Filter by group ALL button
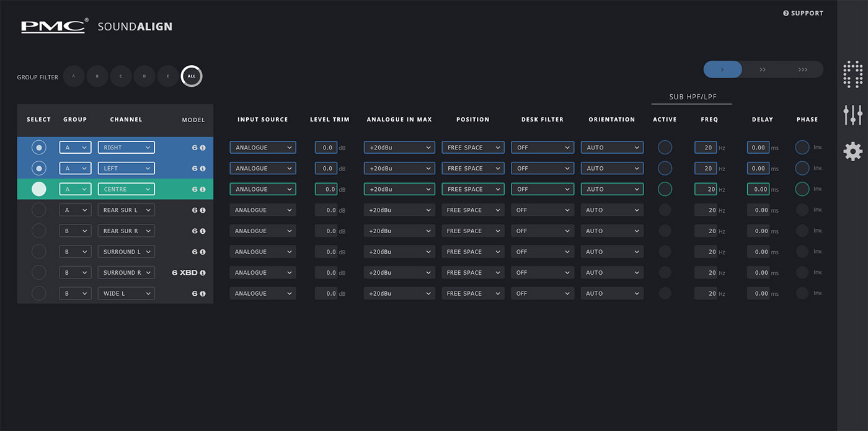Viewport: 868px width, 431px height. [x=192, y=76]
